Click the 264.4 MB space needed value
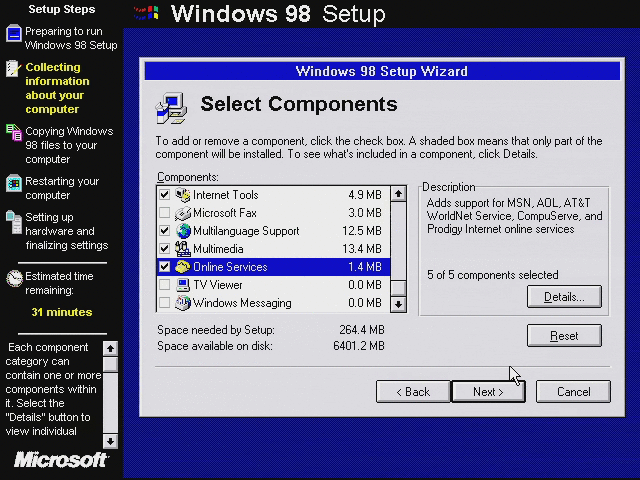The image size is (640, 480). [362, 330]
